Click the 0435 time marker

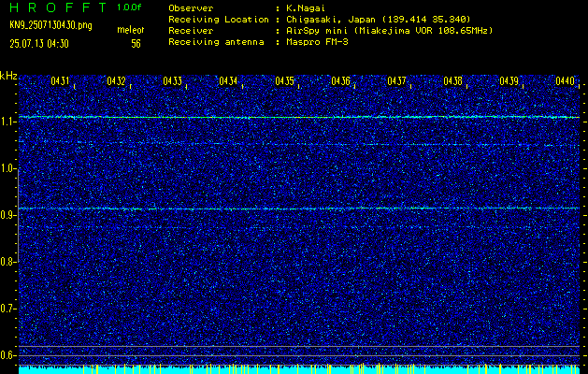(x=284, y=81)
